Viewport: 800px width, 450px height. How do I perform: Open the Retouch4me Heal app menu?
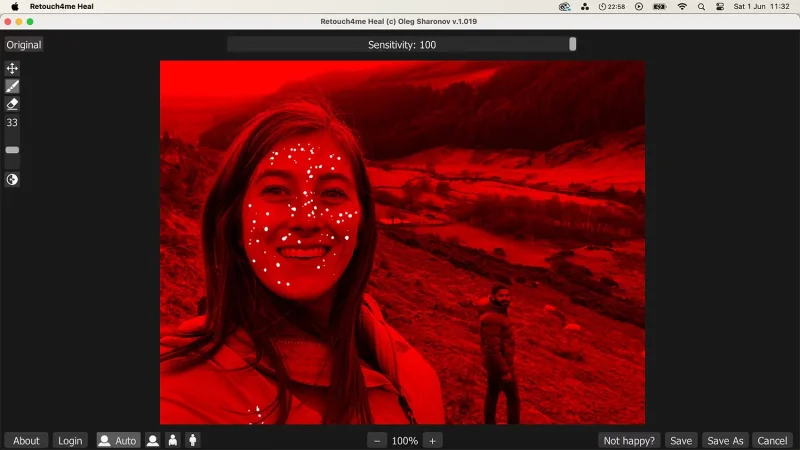[x=62, y=7]
